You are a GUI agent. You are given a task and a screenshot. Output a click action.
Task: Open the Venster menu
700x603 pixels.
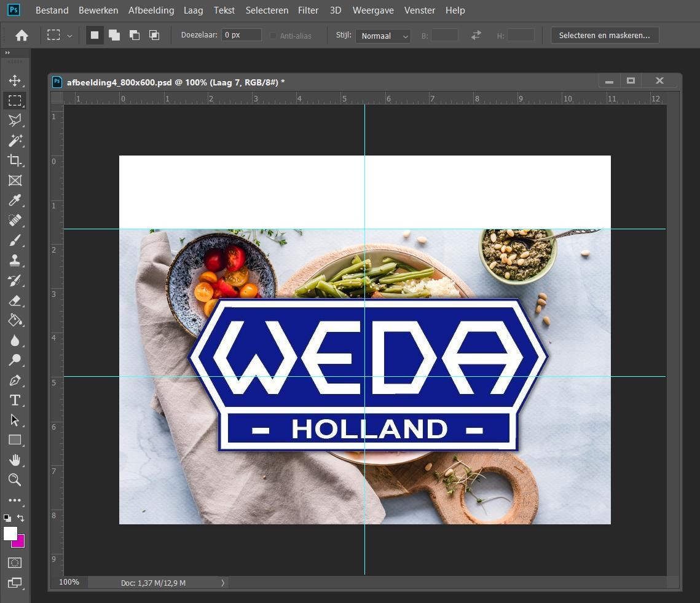(420, 10)
